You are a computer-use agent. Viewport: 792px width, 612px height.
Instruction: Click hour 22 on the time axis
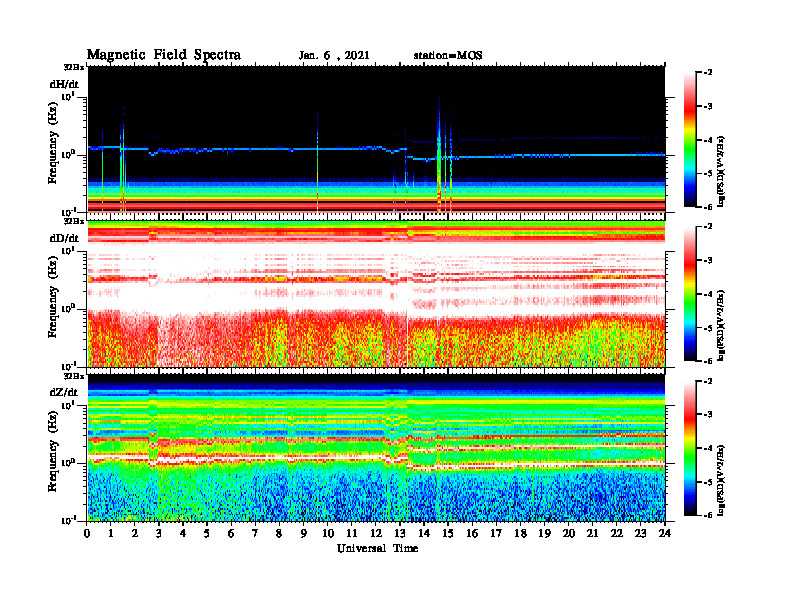tap(617, 534)
